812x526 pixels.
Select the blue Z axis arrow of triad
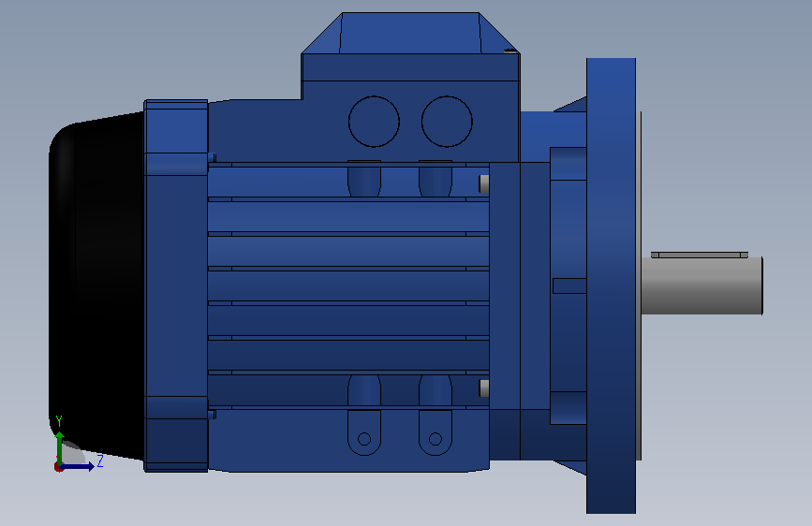pyautogui.click(x=78, y=466)
